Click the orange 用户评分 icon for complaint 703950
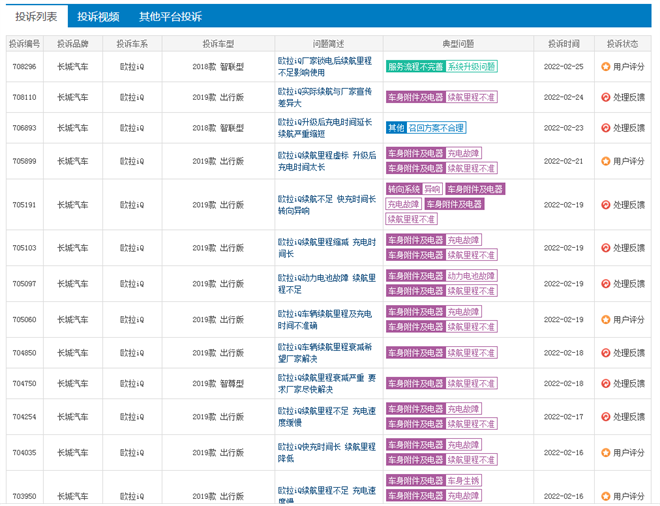Screen dimensions: 660x506 (x=606, y=496)
